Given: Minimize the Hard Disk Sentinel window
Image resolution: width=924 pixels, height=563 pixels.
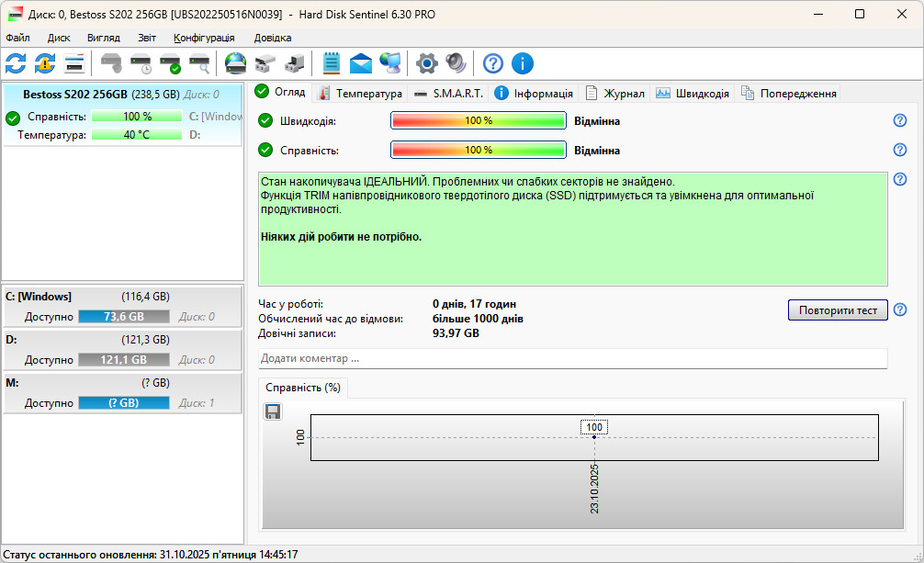Looking at the screenshot, I should (x=818, y=14).
